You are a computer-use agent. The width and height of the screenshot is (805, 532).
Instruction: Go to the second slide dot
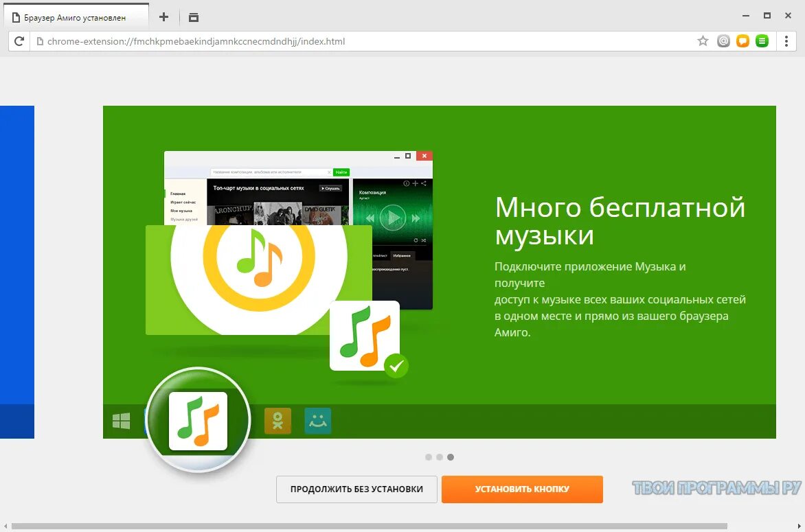click(x=440, y=457)
